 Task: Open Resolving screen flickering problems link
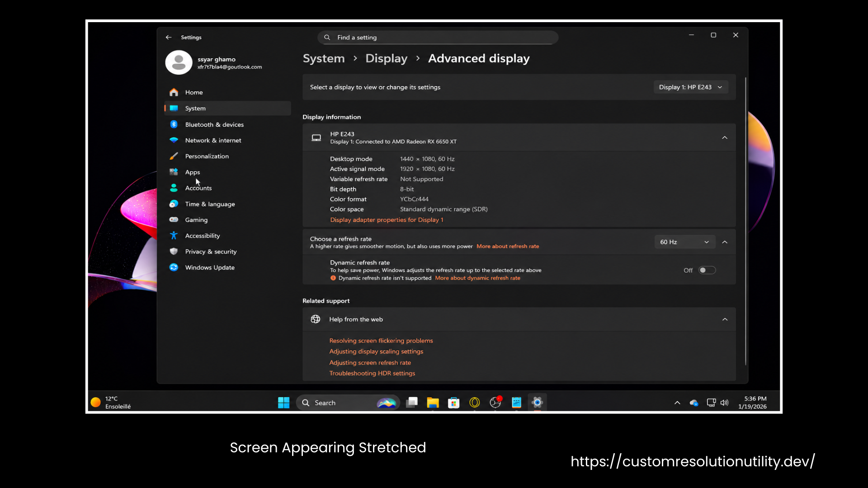(x=381, y=341)
